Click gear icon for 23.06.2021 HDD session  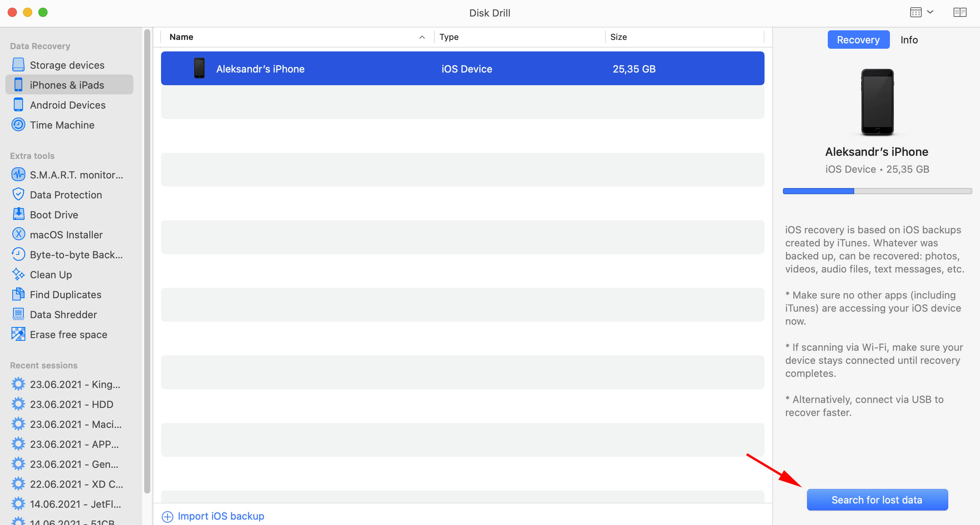click(18, 404)
